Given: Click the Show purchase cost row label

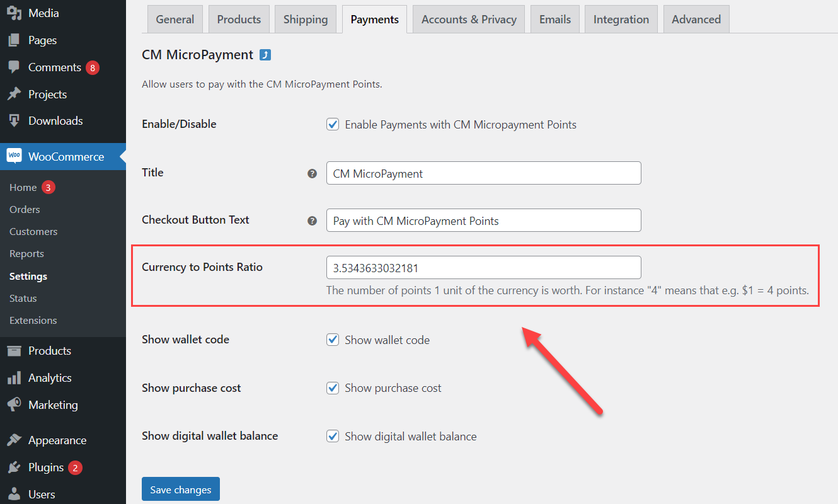Looking at the screenshot, I should click(x=192, y=388).
